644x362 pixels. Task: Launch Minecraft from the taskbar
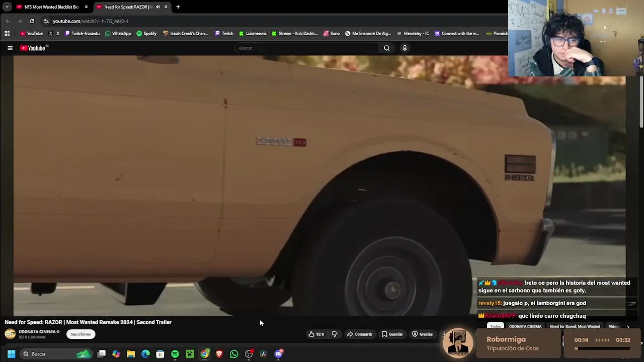pos(190,354)
